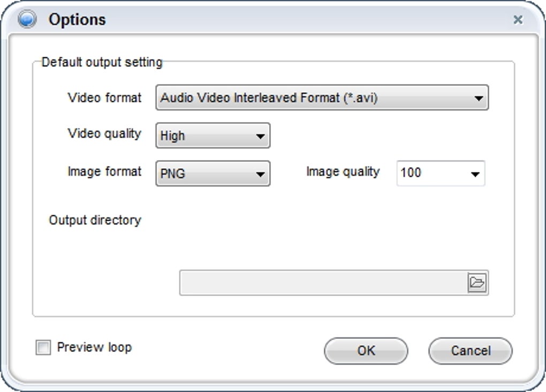Click the Image quality label
Image resolution: width=546 pixels, height=392 pixels.
point(343,172)
